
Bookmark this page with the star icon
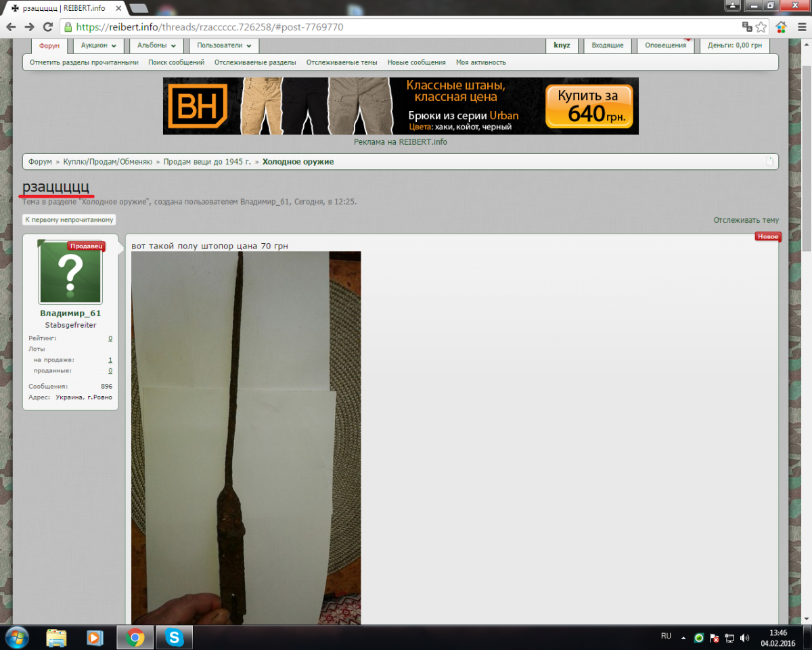761,27
